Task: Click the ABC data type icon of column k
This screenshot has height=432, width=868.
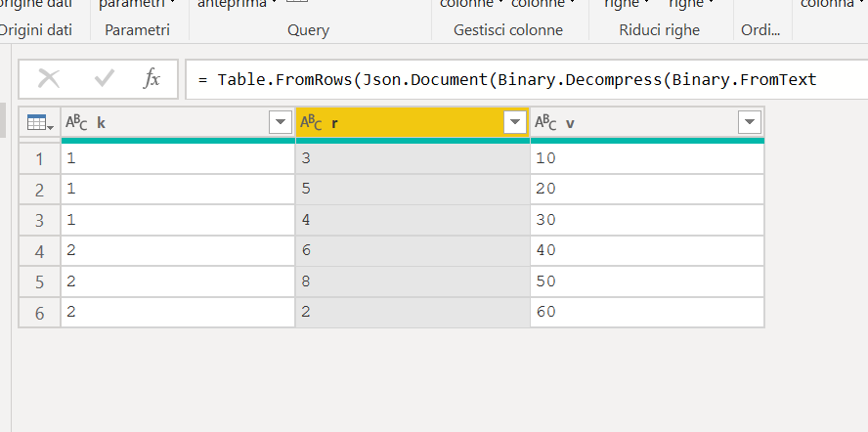Action: (76, 122)
